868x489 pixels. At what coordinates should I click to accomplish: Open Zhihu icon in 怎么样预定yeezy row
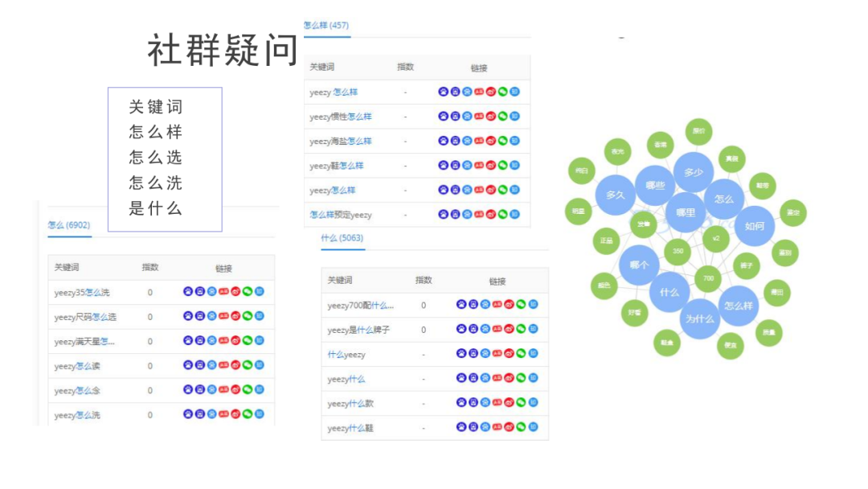(x=515, y=214)
